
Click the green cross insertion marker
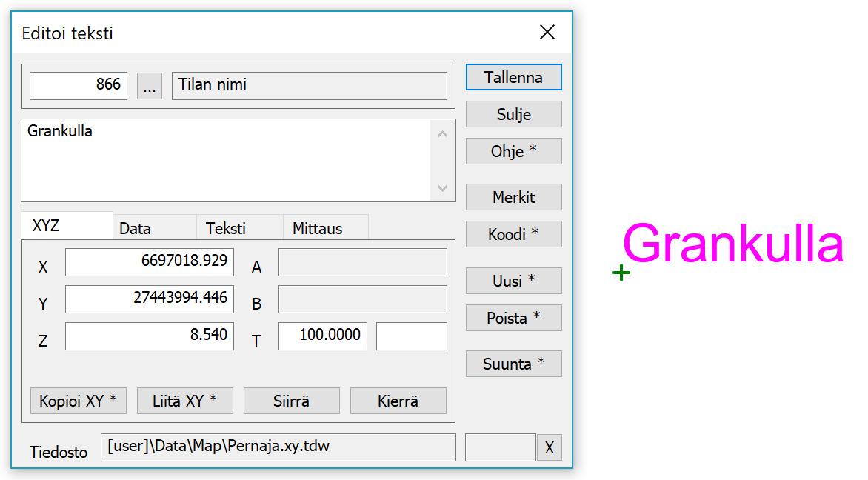pyautogui.click(x=621, y=273)
